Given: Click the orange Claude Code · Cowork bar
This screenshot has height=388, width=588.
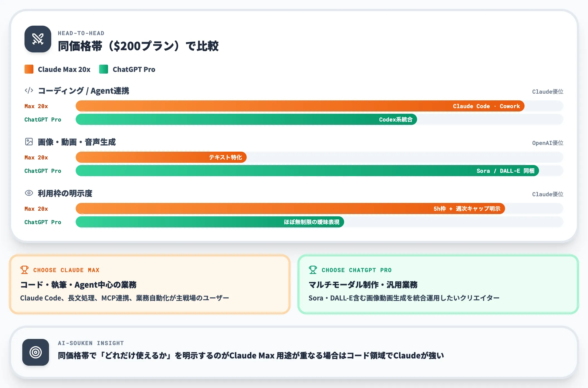Looking at the screenshot, I should 300,106.
